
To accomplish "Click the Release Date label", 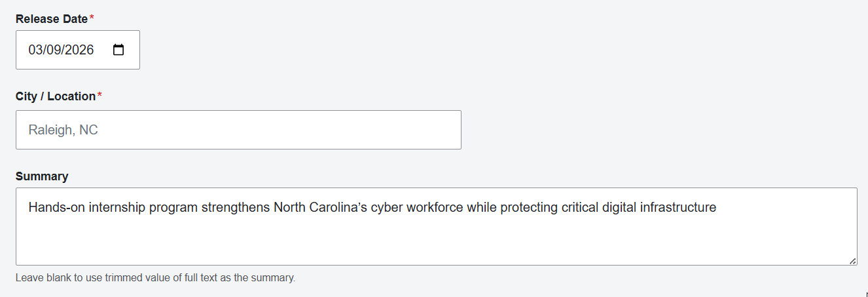I will pyautogui.click(x=52, y=19).
